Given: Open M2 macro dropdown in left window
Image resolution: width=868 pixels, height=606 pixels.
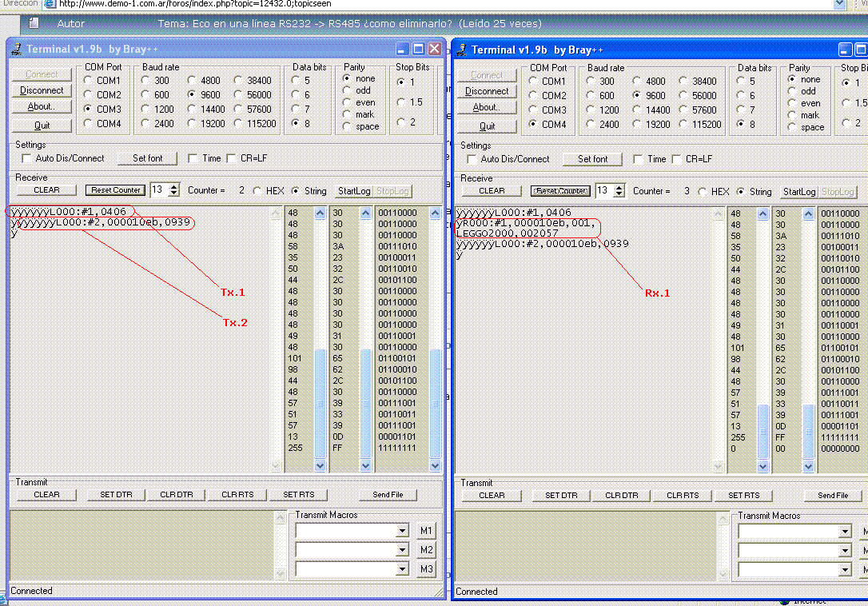Looking at the screenshot, I should coord(403,550).
